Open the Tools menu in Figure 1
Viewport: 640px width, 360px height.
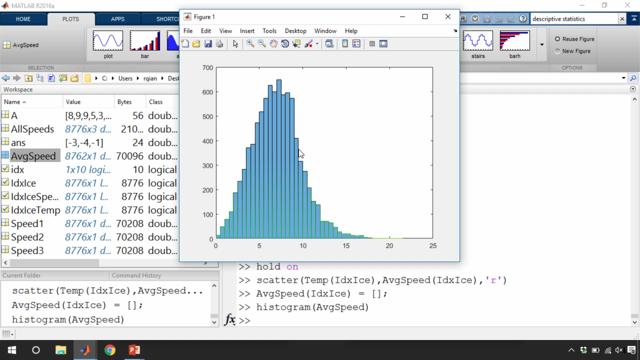tap(269, 31)
